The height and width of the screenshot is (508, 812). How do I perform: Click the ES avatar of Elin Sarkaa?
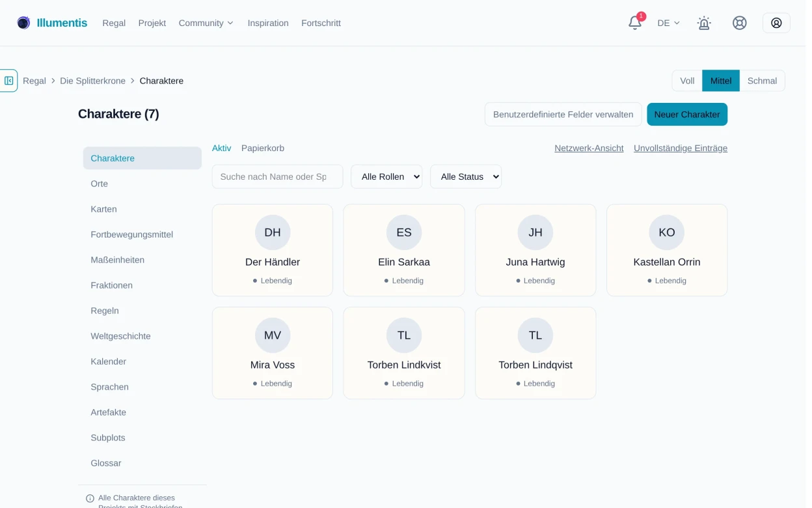pos(404,233)
